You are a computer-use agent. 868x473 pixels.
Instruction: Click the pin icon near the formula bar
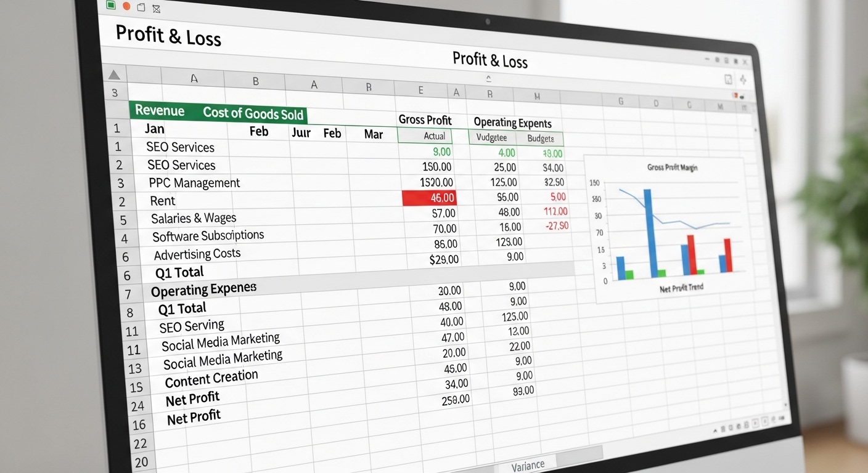(742, 79)
